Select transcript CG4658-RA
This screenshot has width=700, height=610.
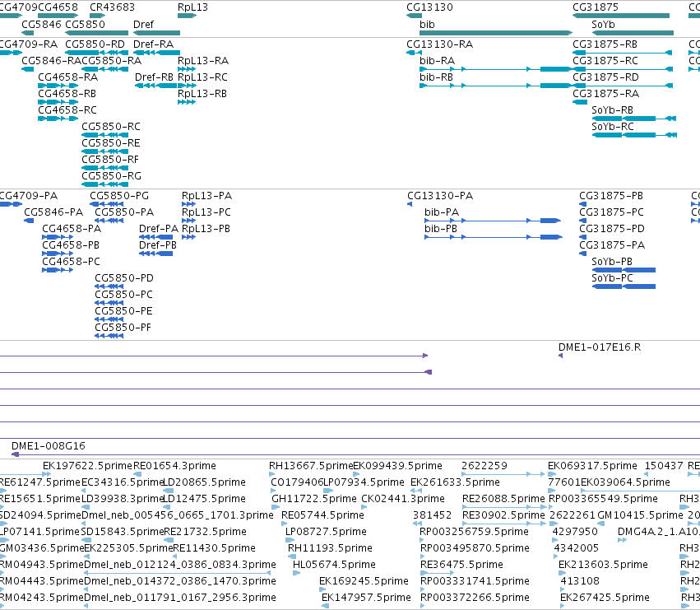tap(67, 77)
